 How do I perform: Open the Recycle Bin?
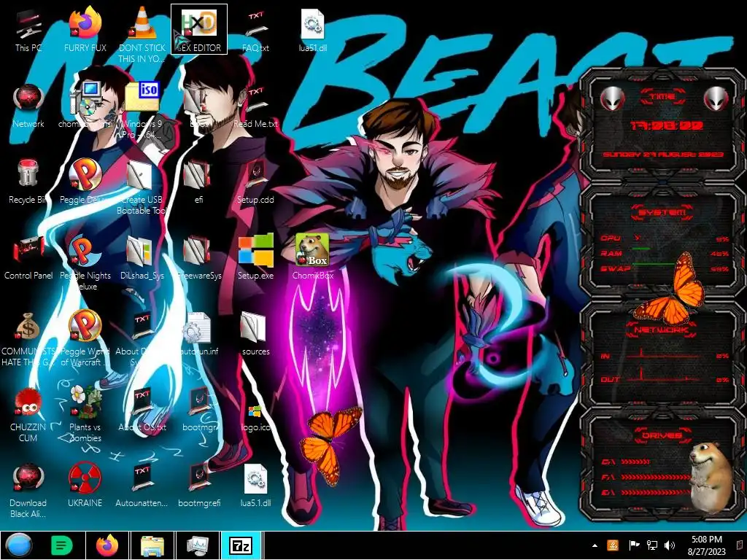(28, 182)
